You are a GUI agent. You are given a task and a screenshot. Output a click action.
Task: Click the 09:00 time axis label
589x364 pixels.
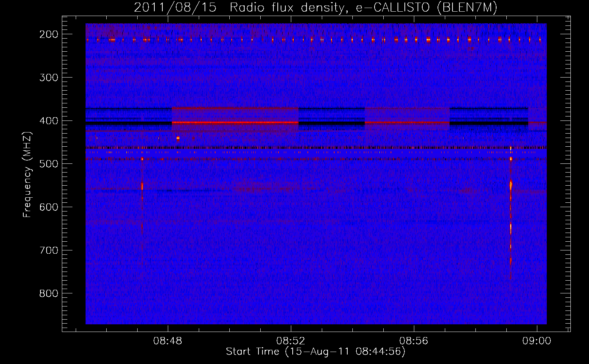pyautogui.click(x=537, y=341)
